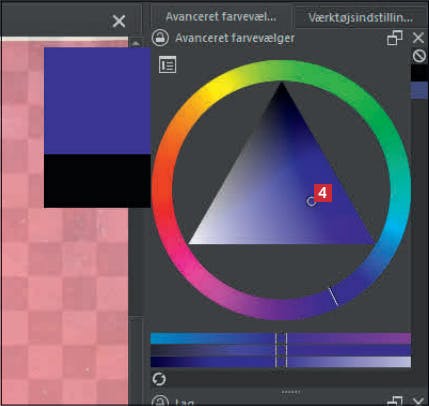This screenshot has height=406, width=429.
Task: Collapse the Lag docker with chevron
Action: click(x=418, y=401)
